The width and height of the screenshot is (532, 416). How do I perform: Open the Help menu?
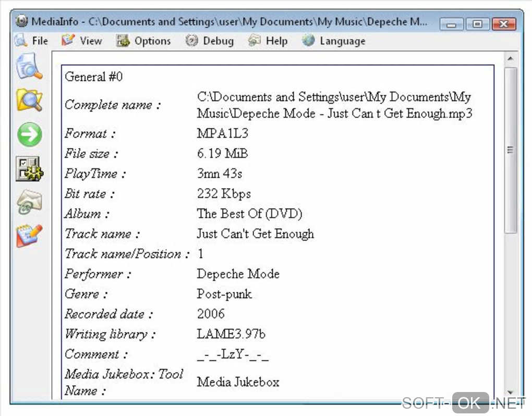coord(268,41)
